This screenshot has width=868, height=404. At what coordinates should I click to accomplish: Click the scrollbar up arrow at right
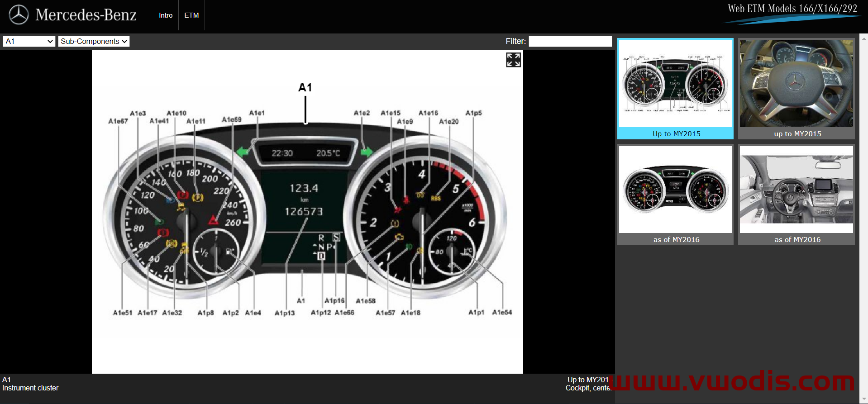(864, 39)
